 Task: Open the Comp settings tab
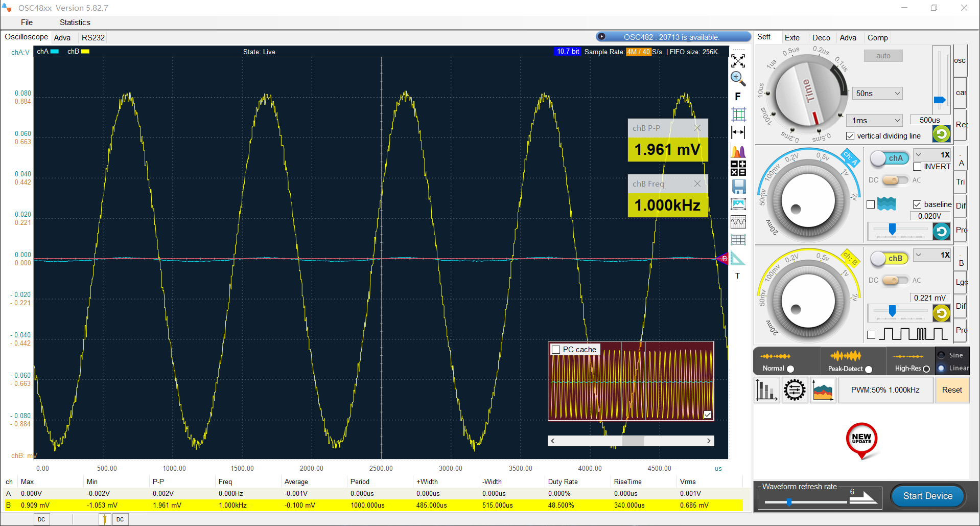[877, 38]
